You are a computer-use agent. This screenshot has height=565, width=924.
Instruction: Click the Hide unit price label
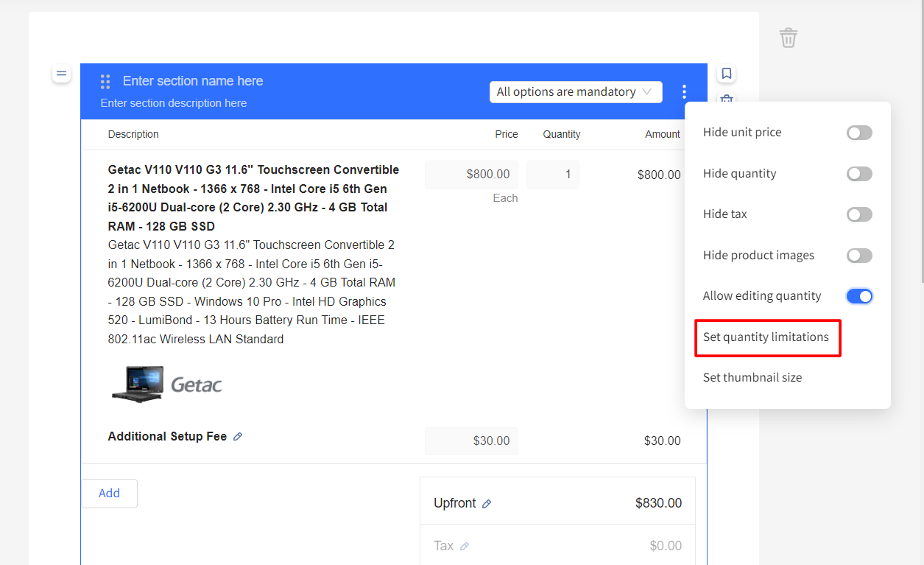pyautogui.click(x=742, y=133)
